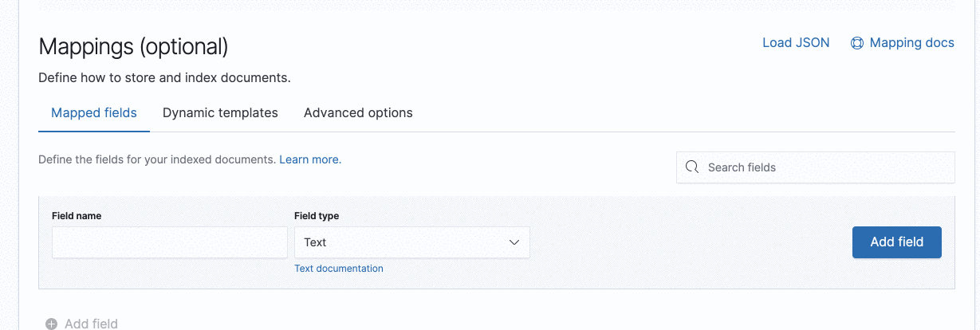Image resolution: width=980 pixels, height=330 pixels.
Task: Follow the Learn more link
Action: click(x=309, y=159)
